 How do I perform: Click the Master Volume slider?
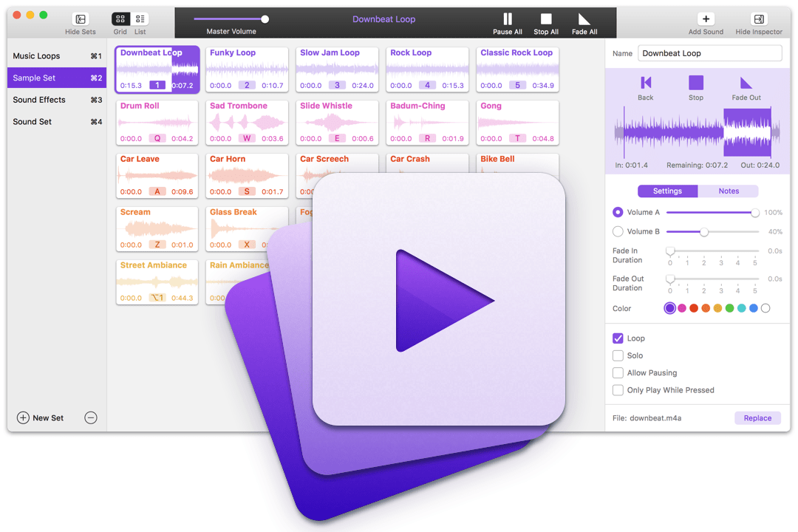pyautogui.click(x=231, y=19)
